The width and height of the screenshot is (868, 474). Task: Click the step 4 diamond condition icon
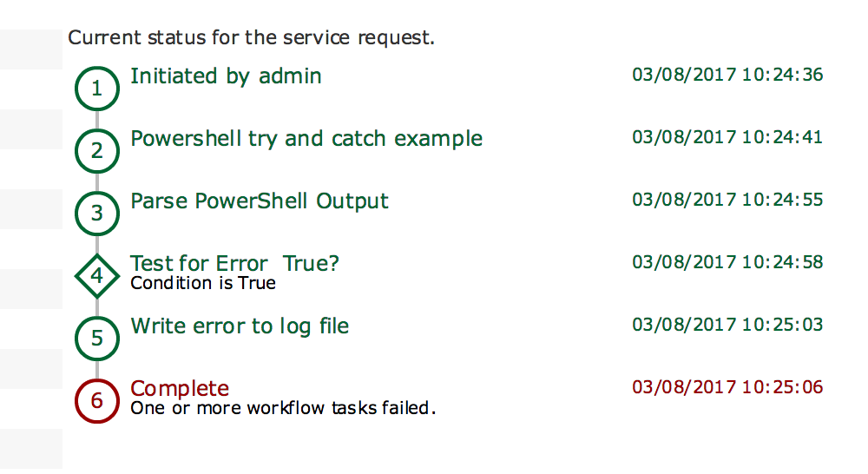[x=97, y=276]
